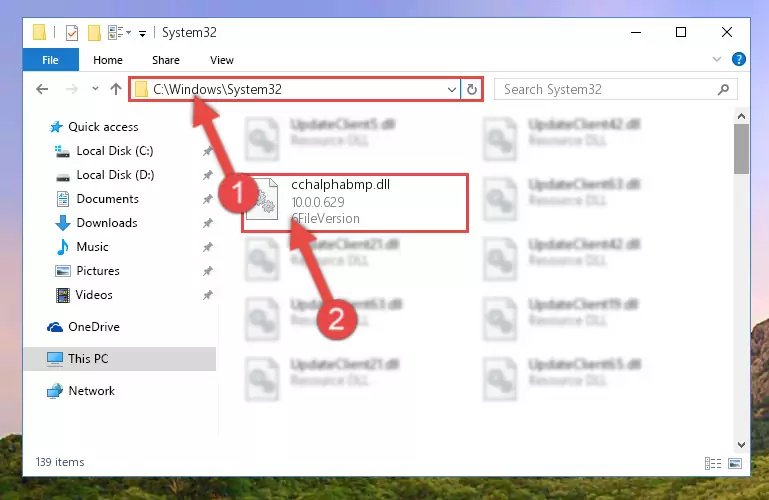Switch to Details view layout icon
The image size is (769, 500).
pyautogui.click(x=713, y=463)
